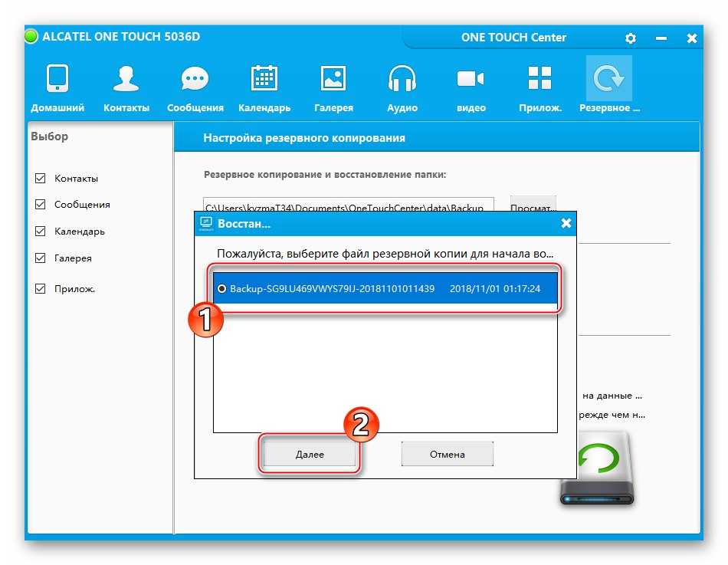The width and height of the screenshot is (728, 565).
Task: Toggle the Галерея checkbox
Action: point(41,258)
